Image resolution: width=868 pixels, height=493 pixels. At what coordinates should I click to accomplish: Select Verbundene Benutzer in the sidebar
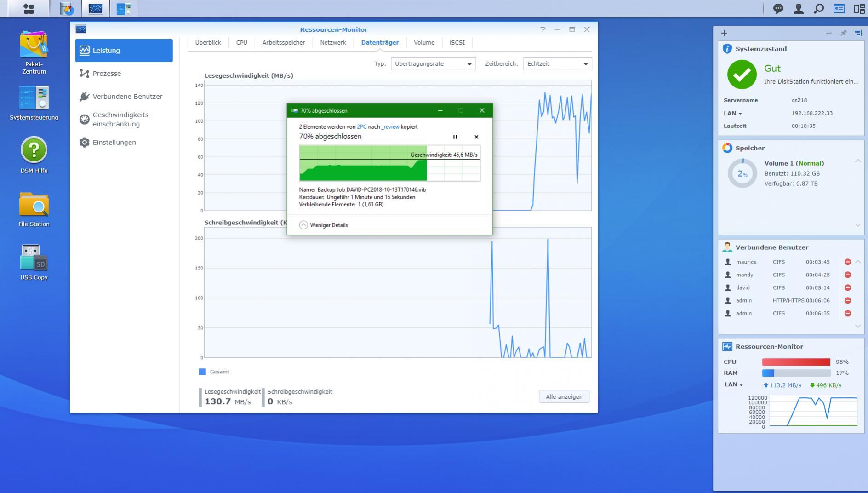click(x=124, y=97)
